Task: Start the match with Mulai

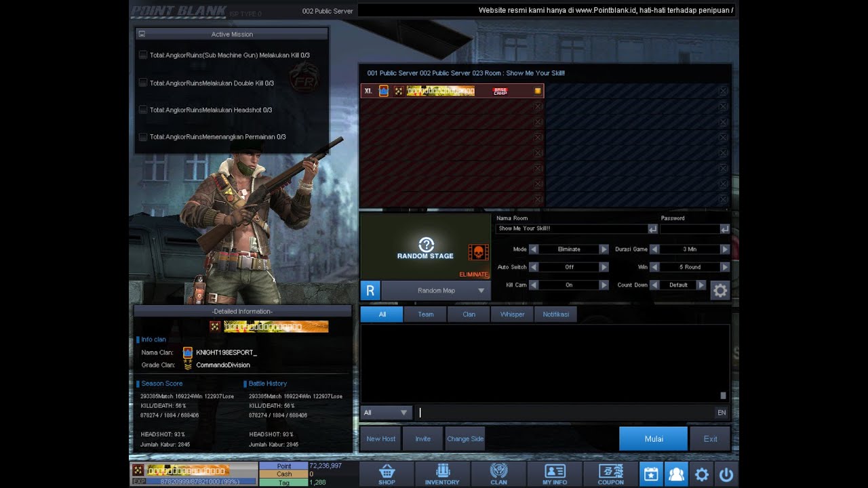Action: coord(654,439)
